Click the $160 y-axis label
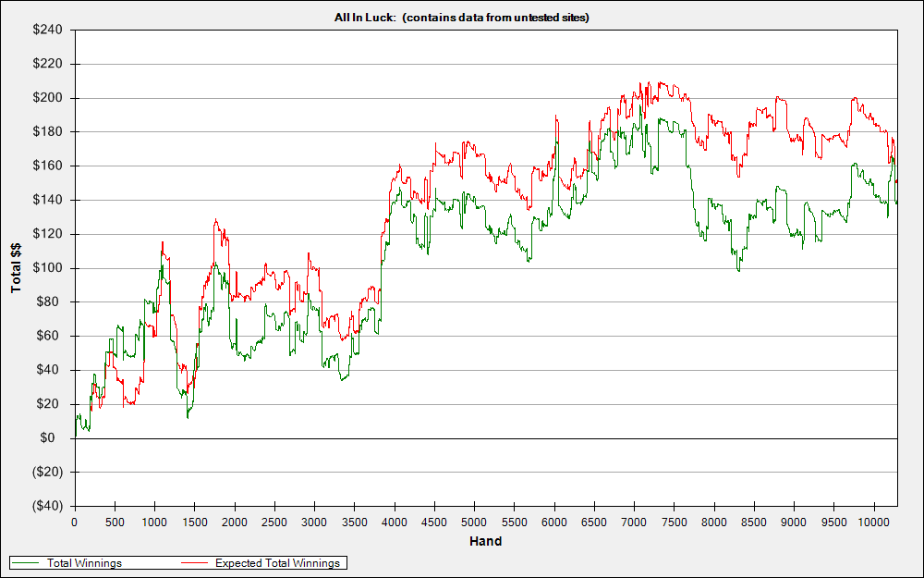 (48, 166)
